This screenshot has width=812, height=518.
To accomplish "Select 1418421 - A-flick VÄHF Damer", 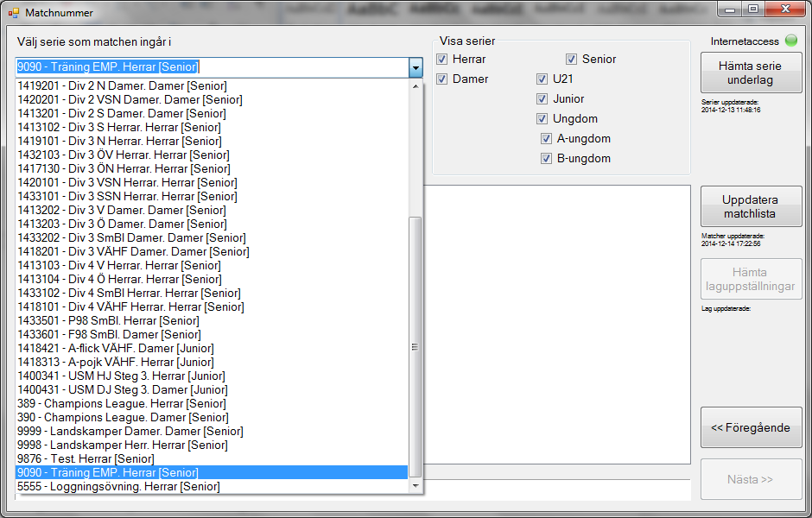I will [212, 348].
